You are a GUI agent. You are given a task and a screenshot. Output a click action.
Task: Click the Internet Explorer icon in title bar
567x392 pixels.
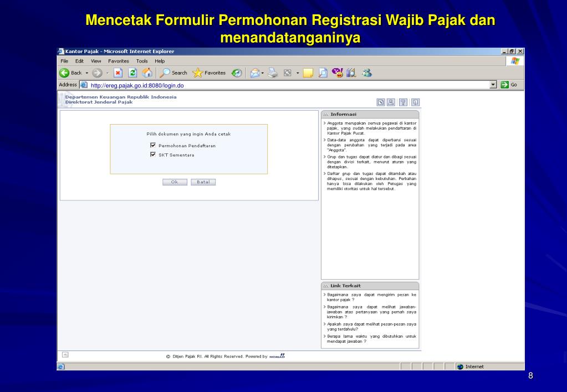coord(61,51)
